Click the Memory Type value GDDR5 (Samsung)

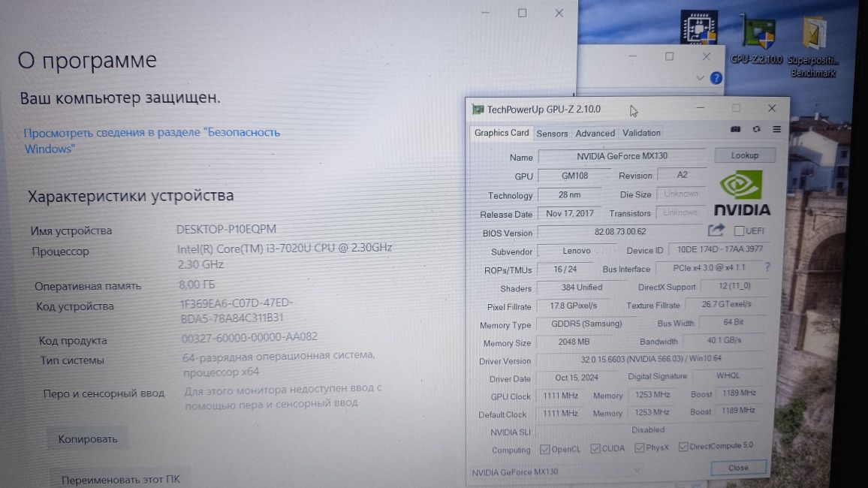pyautogui.click(x=586, y=324)
